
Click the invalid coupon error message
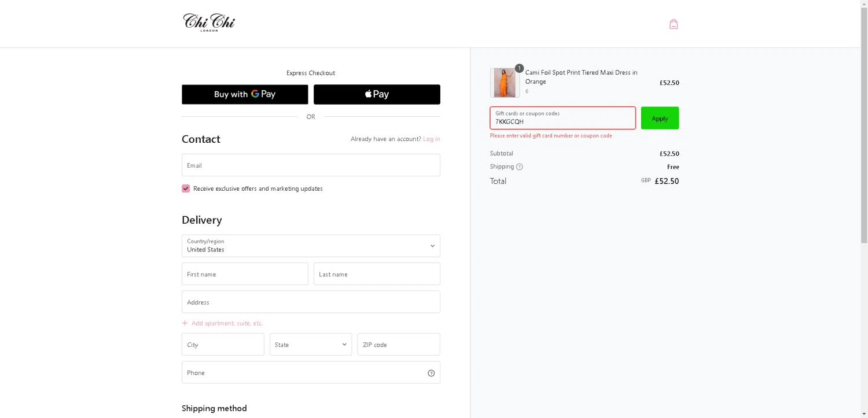(551, 136)
